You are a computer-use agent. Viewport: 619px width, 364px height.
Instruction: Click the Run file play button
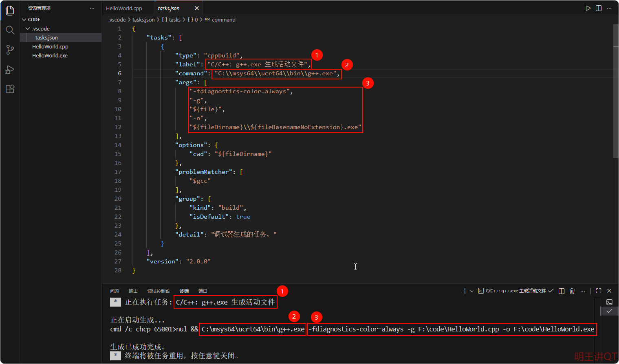pyautogui.click(x=588, y=8)
